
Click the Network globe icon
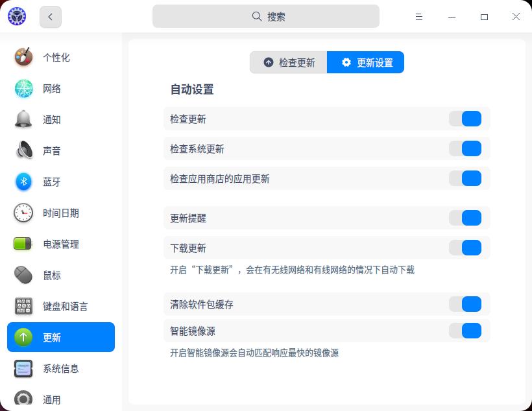coord(23,89)
